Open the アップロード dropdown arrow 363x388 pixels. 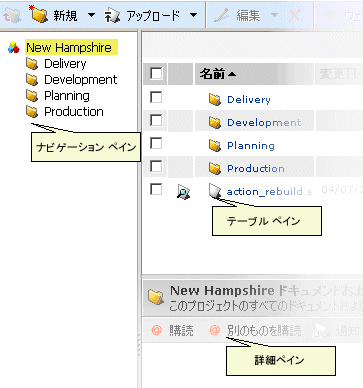click(193, 15)
